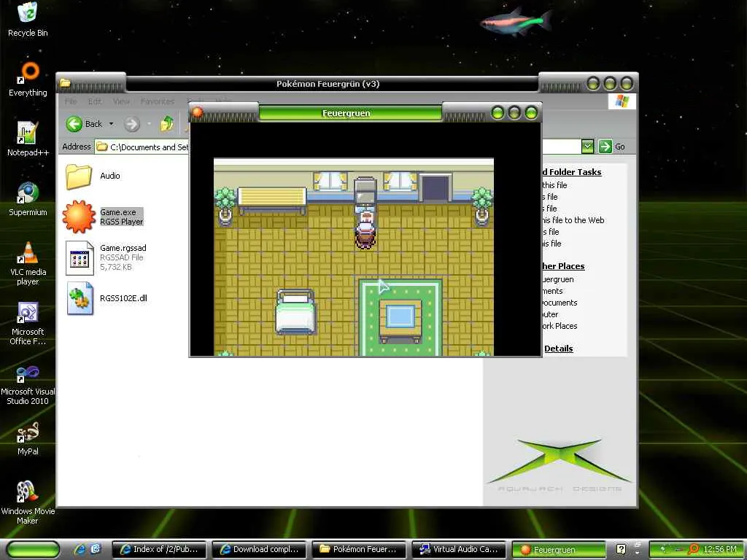The height and width of the screenshot is (560, 747).
Task: Open the Feuergruen link in Other Places
Action: [558, 279]
